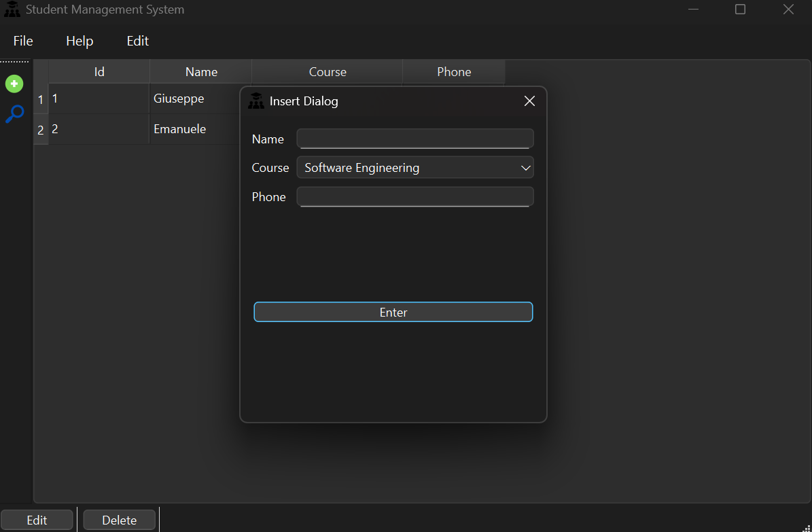Select the row header numbered 2

point(41,130)
